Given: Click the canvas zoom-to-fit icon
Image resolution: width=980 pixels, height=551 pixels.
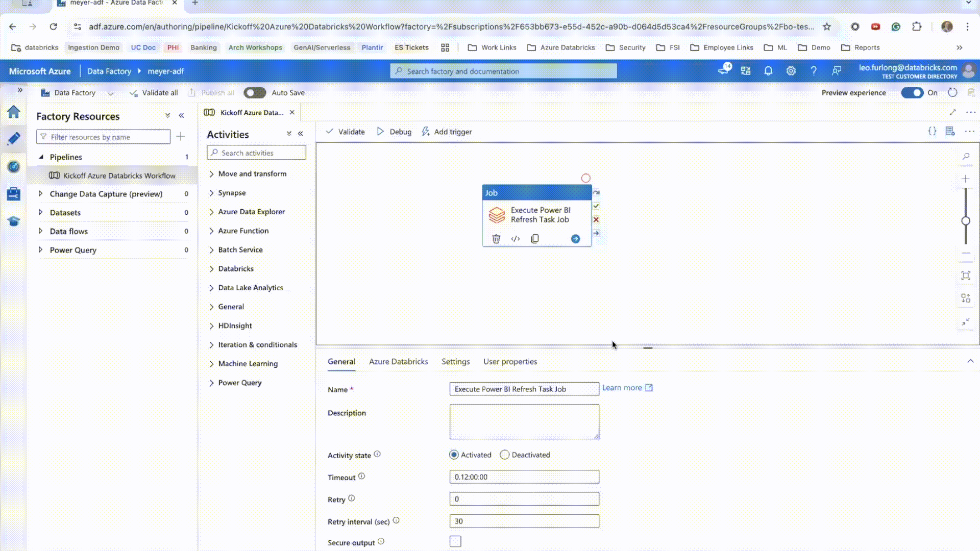Looking at the screenshot, I should click(x=965, y=276).
